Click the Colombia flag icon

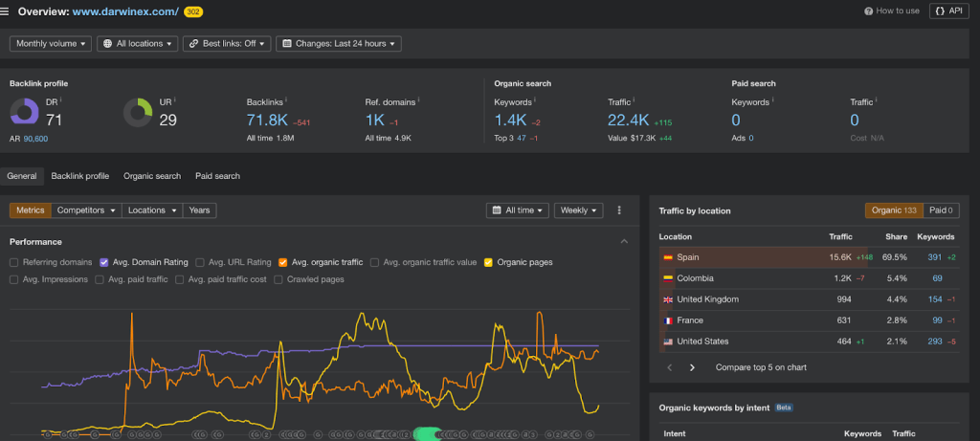click(x=667, y=278)
